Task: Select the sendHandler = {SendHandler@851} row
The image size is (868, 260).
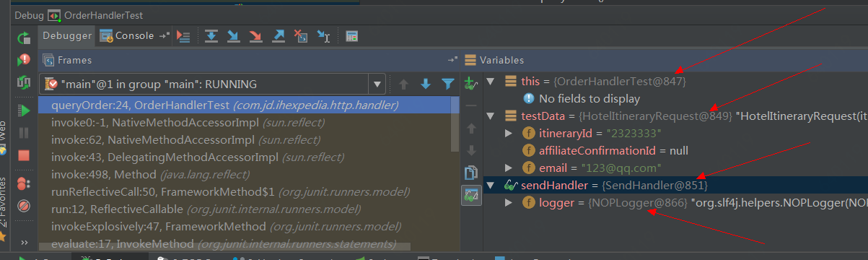Action: coord(675,186)
